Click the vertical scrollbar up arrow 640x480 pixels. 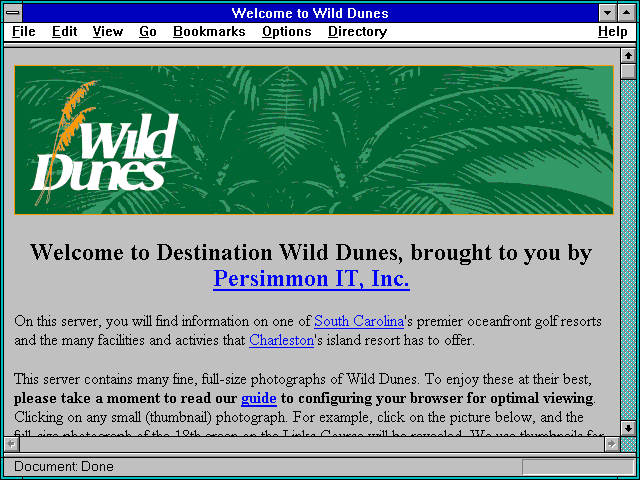click(628, 56)
